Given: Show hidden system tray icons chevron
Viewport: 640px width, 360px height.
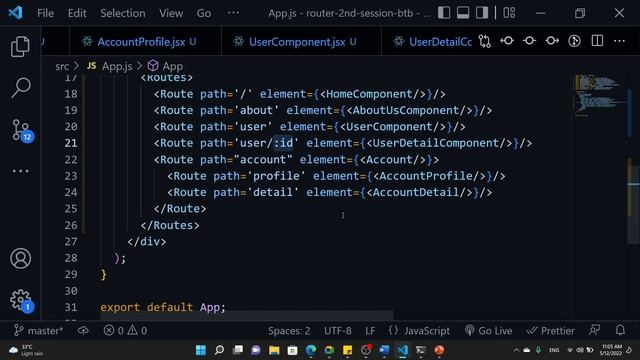Looking at the screenshot, I should tap(516, 350).
